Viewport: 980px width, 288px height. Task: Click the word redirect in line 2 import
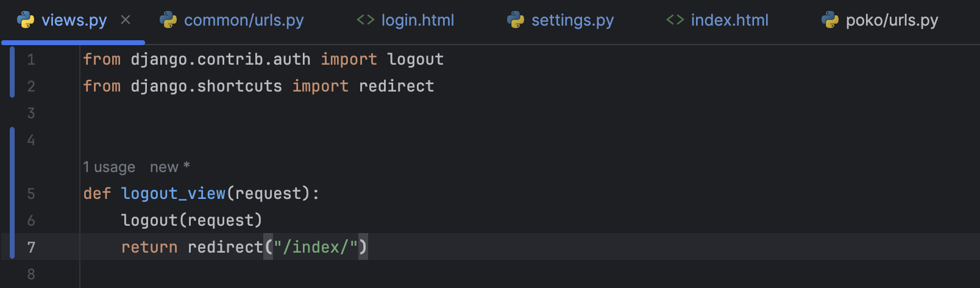pos(396,86)
